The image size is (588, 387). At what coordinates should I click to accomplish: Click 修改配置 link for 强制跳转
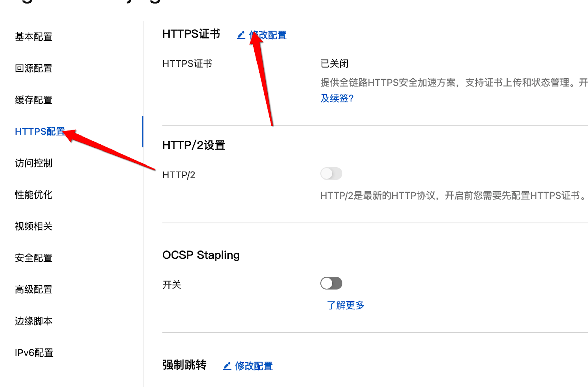click(254, 366)
